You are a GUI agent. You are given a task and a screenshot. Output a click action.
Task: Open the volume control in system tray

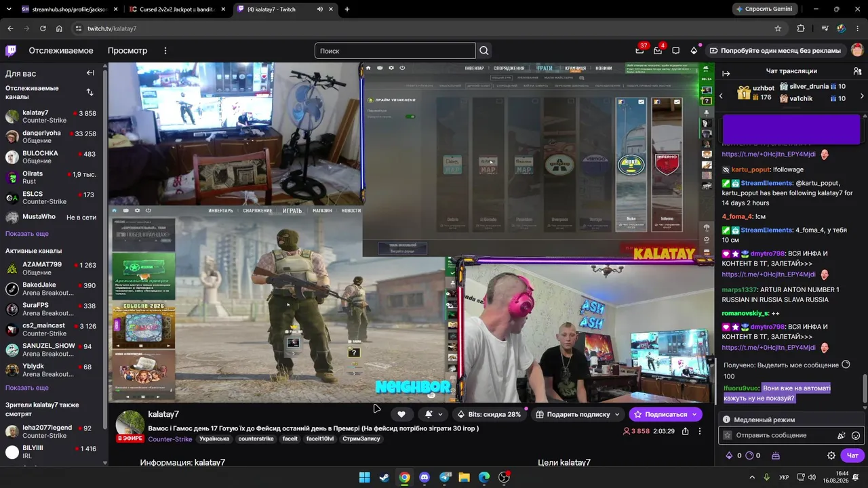pyautogui.click(x=811, y=477)
